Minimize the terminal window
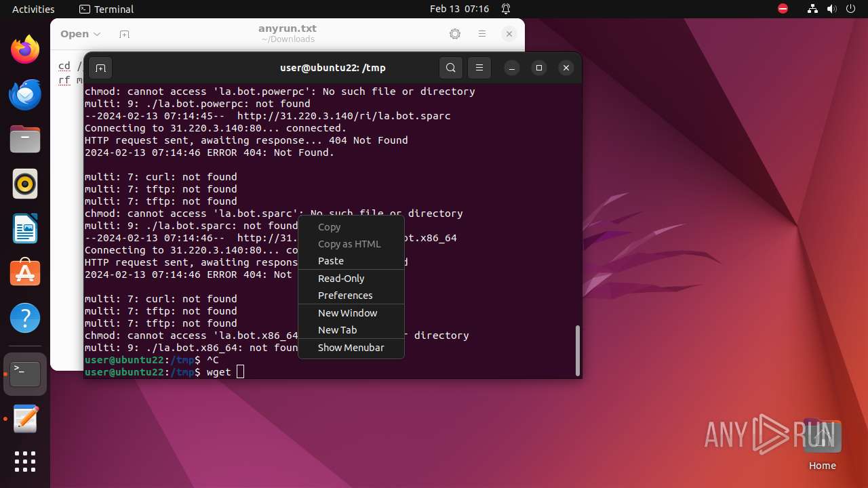This screenshot has height=488, width=868. pos(512,68)
